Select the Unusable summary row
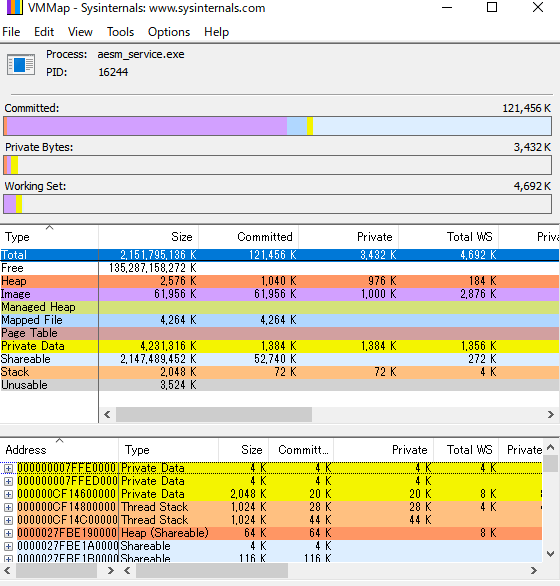 pyautogui.click(x=280, y=385)
